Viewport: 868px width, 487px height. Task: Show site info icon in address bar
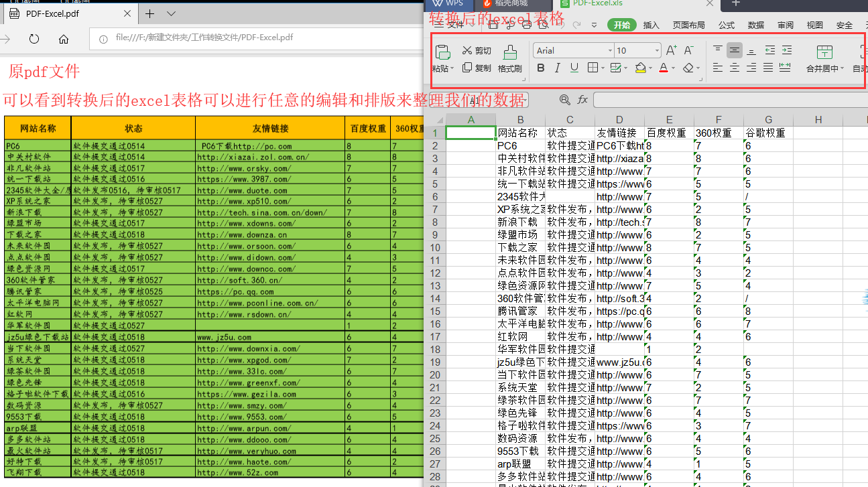[x=104, y=39]
